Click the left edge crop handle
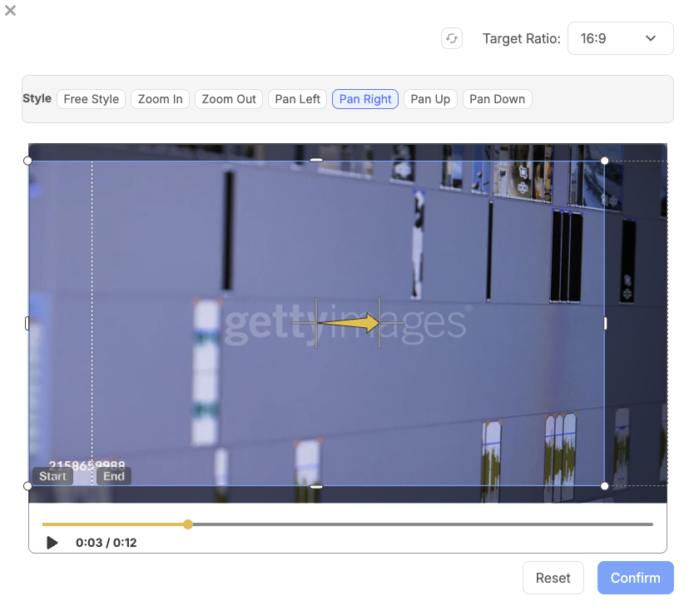The width and height of the screenshot is (694, 616). (27, 323)
